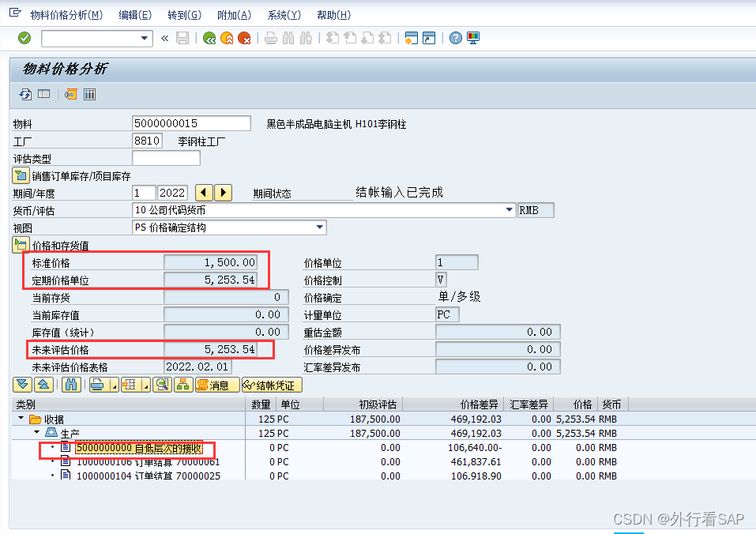Click the 结帐凭证 button
Viewport: 756px width, 534px height.
click(x=272, y=385)
